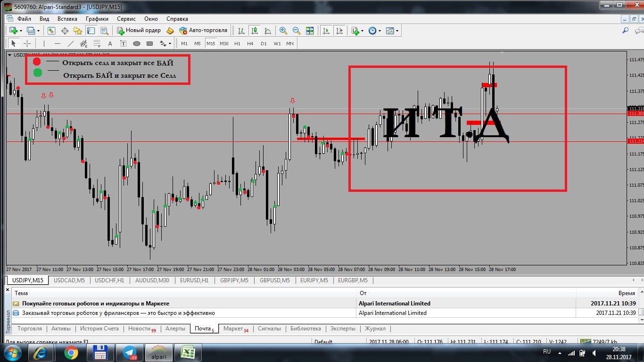
Task: Set timeframe to H4
Action: click(250, 43)
